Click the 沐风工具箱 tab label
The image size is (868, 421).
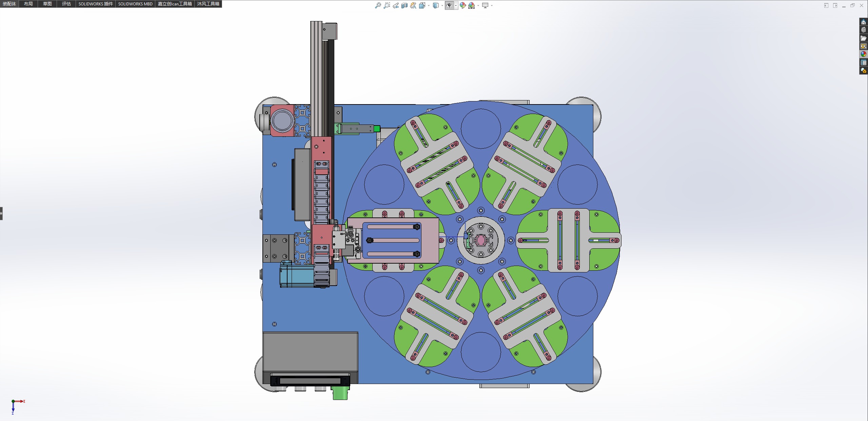[208, 4]
